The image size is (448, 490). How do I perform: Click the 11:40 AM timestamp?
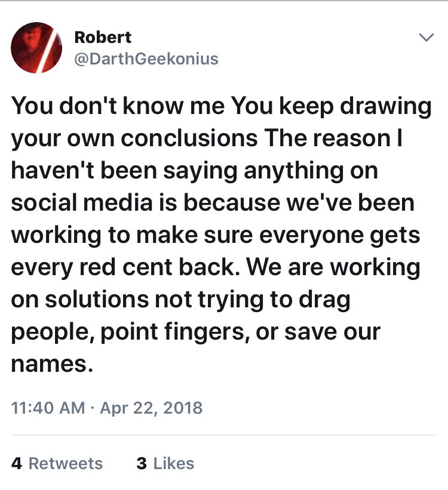click(x=48, y=408)
